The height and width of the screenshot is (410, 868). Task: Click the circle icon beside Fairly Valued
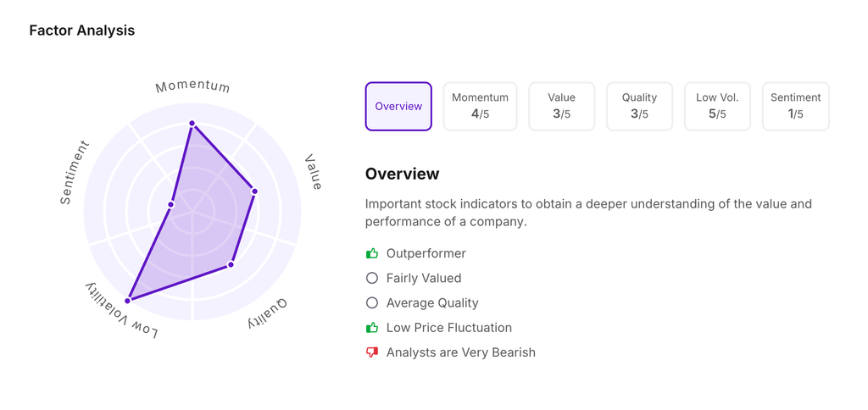pos(372,278)
